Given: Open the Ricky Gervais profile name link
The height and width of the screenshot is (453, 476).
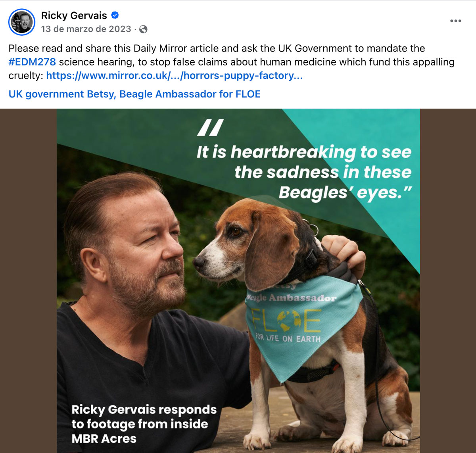Looking at the screenshot, I should [x=74, y=16].
